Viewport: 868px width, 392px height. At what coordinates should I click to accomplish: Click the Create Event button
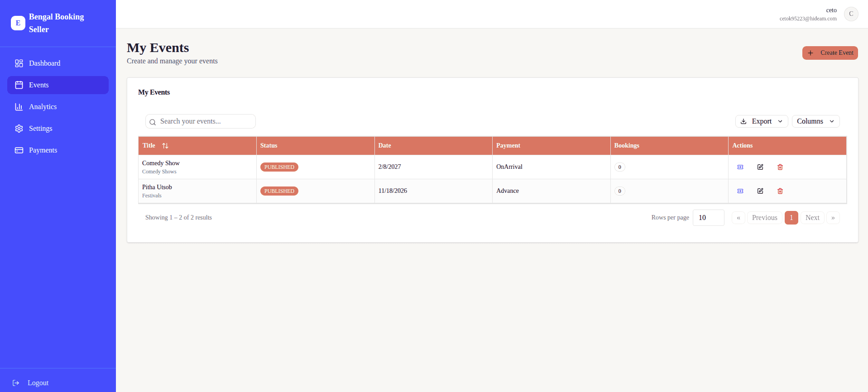point(830,53)
